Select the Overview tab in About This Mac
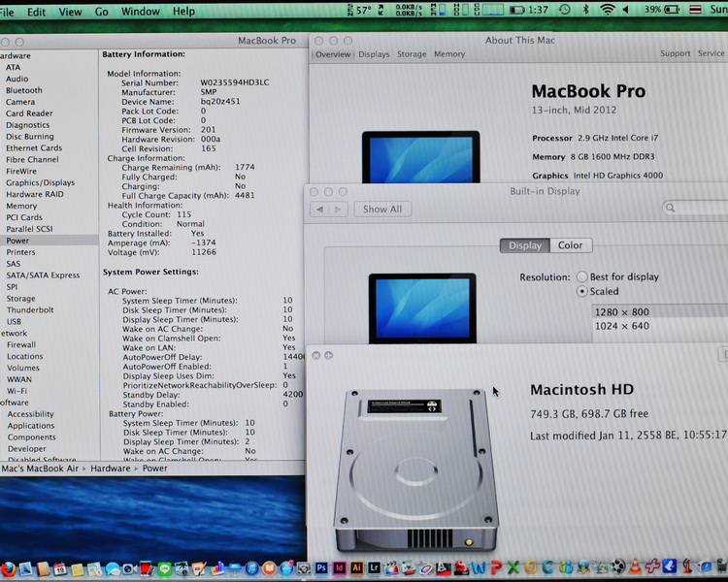Image resolution: width=728 pixels, height=582 pixels. click(x=332, y=54)
